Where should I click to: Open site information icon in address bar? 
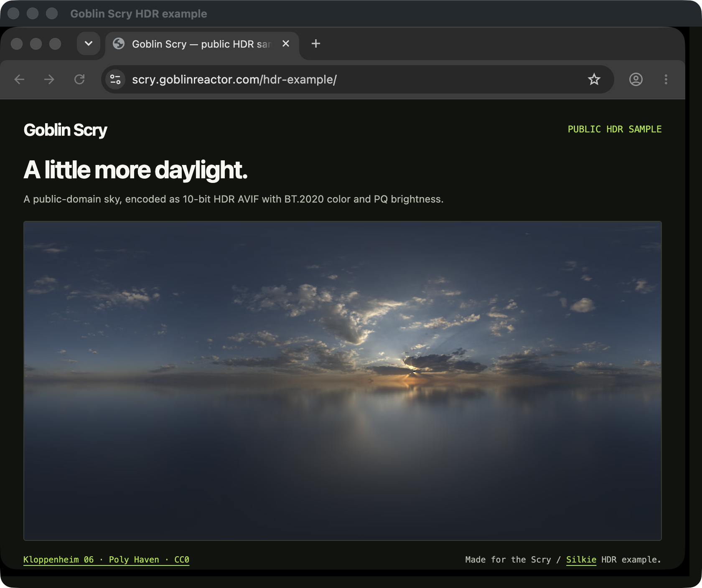[x=115, y=79]
